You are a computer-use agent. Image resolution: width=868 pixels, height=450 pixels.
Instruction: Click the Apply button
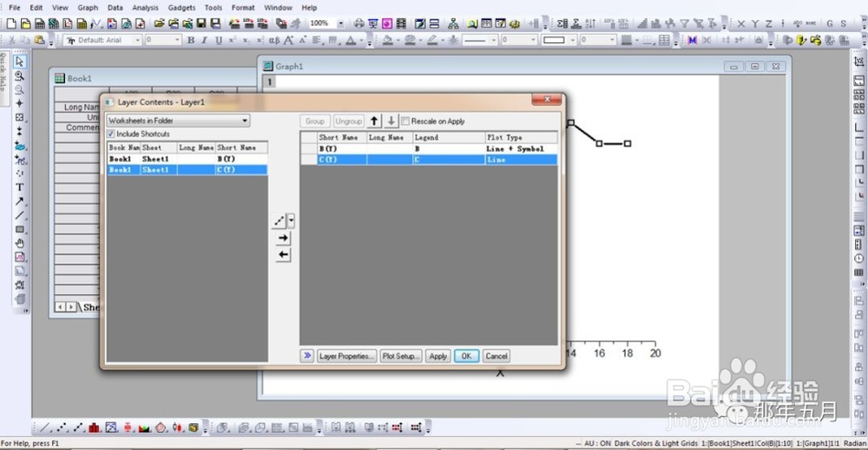[x=437, y=356]
